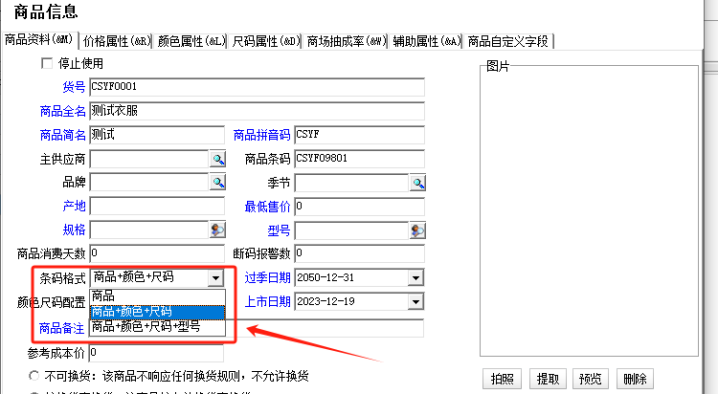Tick the 停止使用 checkbox
Image resolution: width=718 pixels, height=395 pixels.
click(47, 63)
